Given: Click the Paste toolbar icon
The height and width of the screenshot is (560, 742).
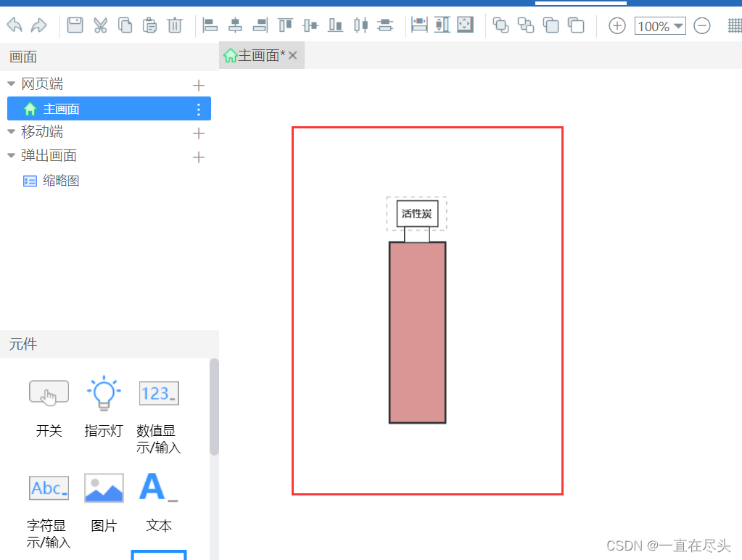Looking at the screenshot, I should 150,25.
